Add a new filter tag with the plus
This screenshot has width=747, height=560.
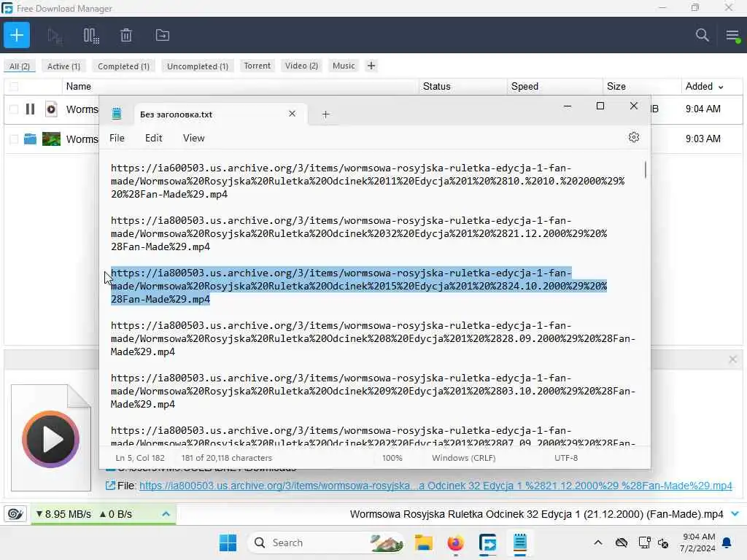tap(371, 66)
